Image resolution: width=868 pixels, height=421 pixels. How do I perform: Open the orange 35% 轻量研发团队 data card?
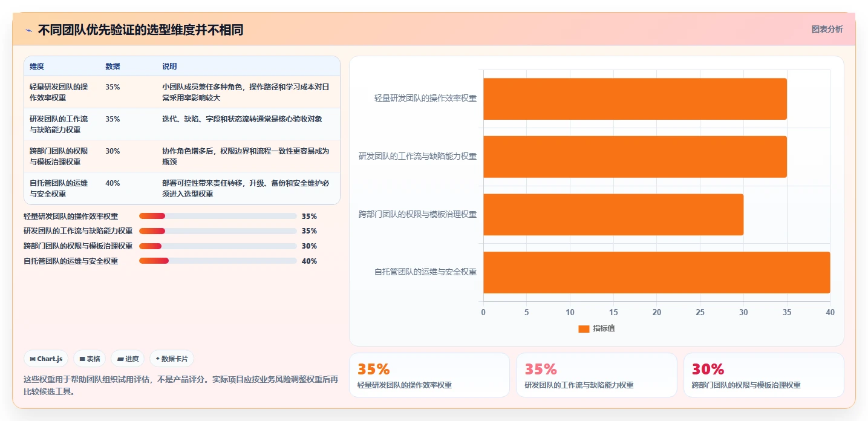point(429,375)
